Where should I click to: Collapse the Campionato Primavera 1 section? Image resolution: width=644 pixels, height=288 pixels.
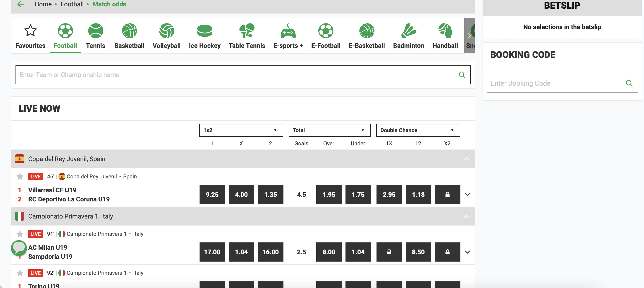466,216
